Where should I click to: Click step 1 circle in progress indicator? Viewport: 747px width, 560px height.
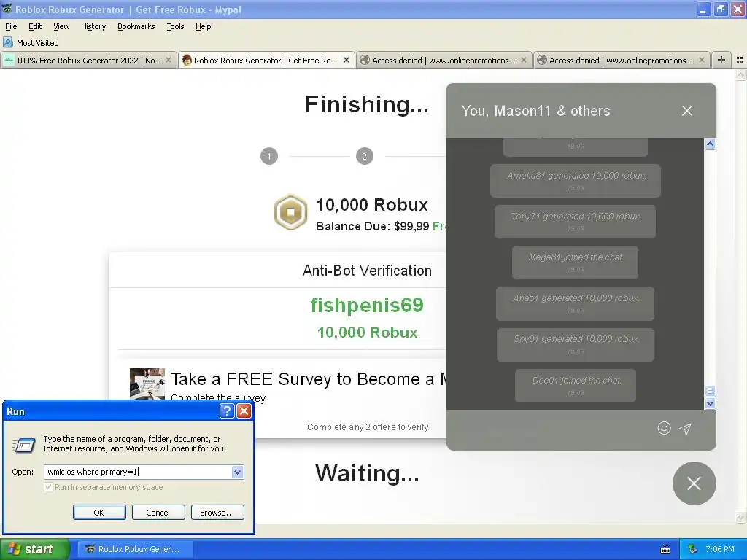[269, 156]
